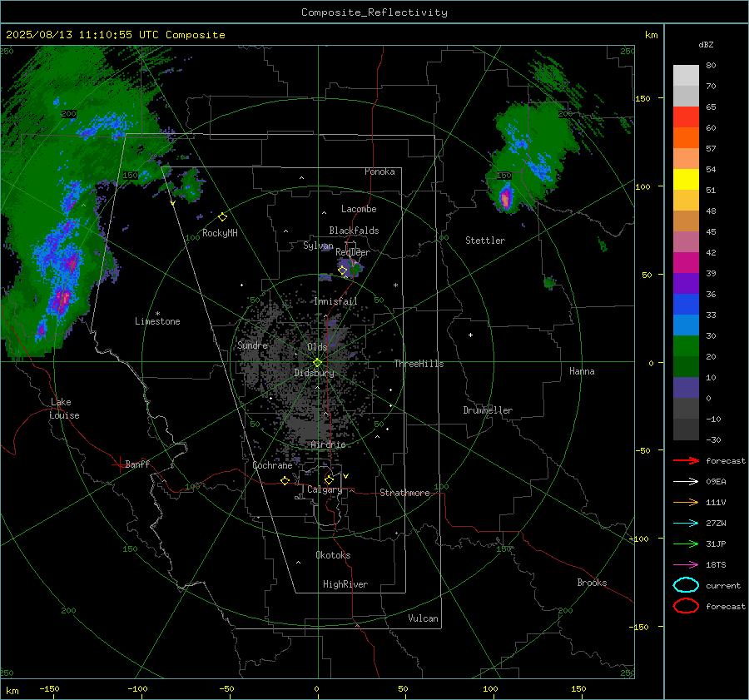Screen dimensions: 749x700
Task: Click the Limestone label
Action: [157, 321]
